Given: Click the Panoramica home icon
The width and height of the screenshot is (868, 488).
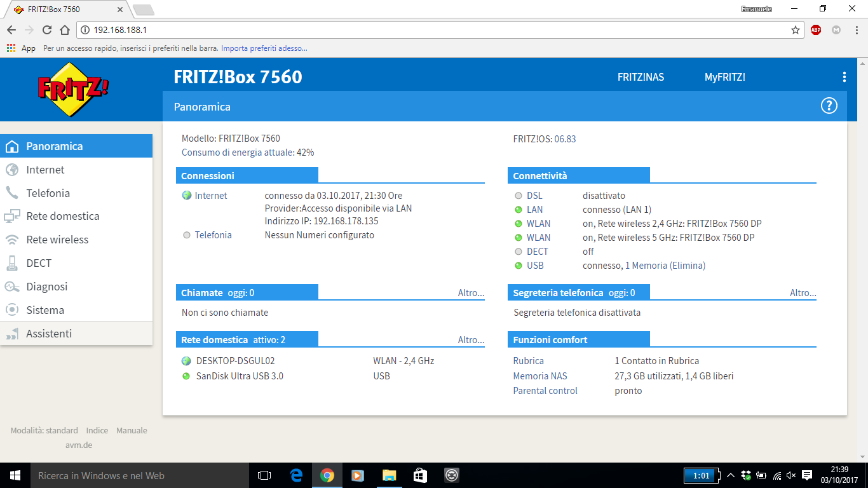Looking at the screenshot, I should point(11,146).
